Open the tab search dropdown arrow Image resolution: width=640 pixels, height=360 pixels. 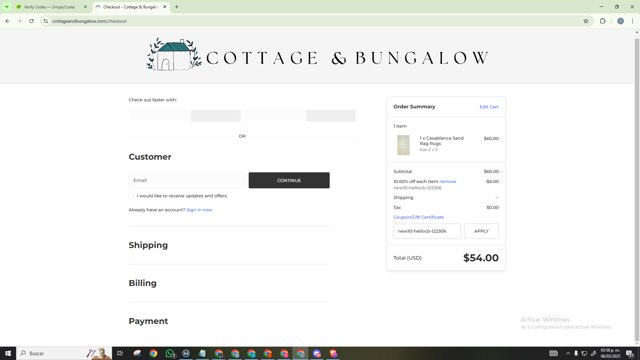pyautogui.click(x=7, y=7)
